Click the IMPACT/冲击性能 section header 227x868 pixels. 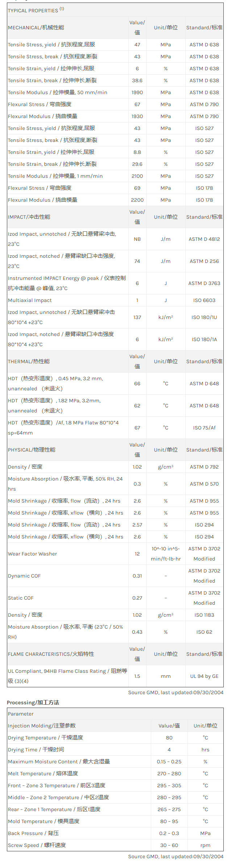tap(29, 217)
